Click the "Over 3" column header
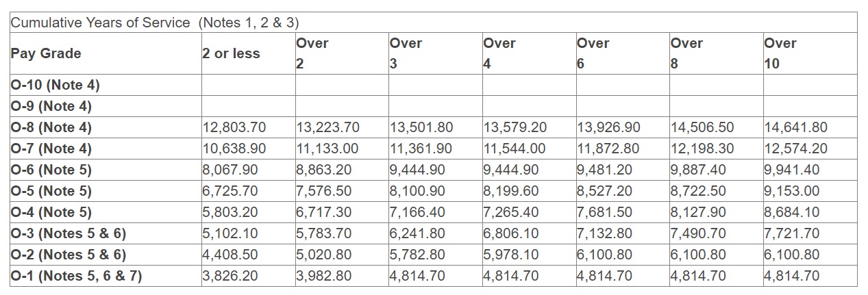 (406, 53)
